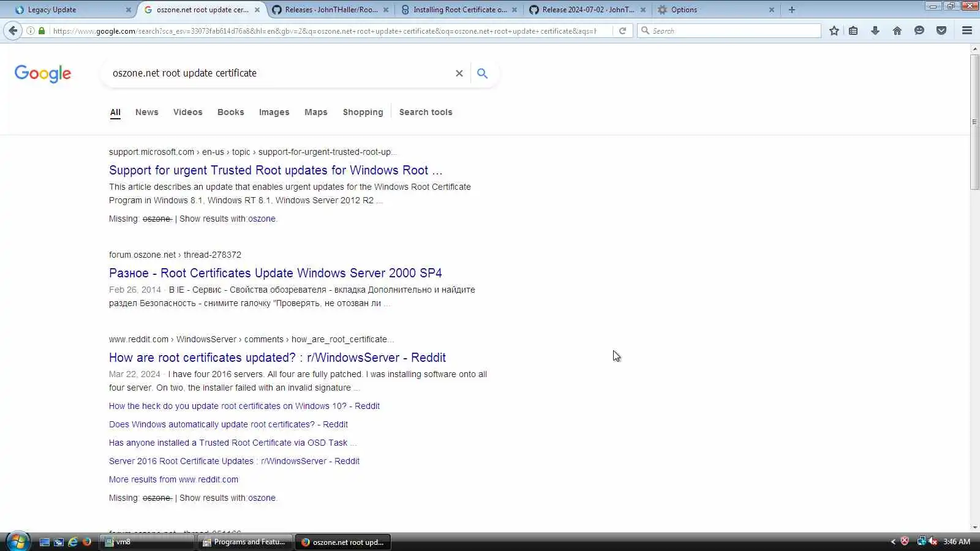
Task: Close the Legacy Update tab
Action: click(x=128, y=10)
